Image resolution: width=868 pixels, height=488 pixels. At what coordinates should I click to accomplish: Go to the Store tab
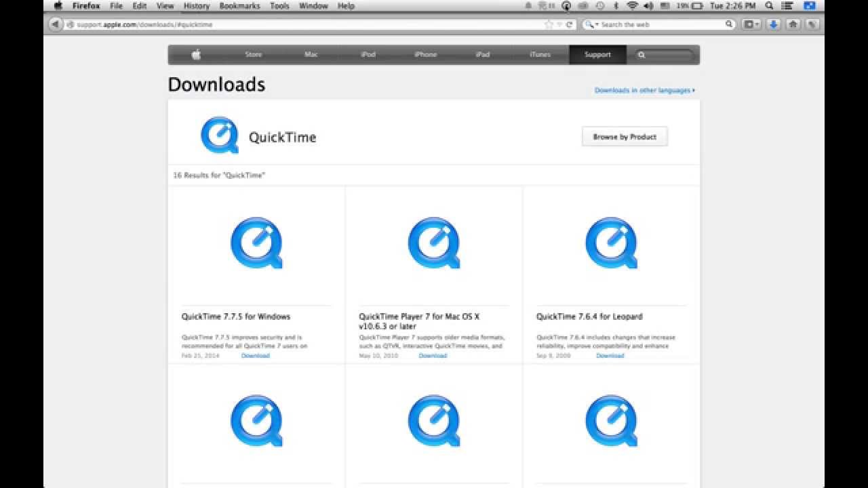point(254,55)
